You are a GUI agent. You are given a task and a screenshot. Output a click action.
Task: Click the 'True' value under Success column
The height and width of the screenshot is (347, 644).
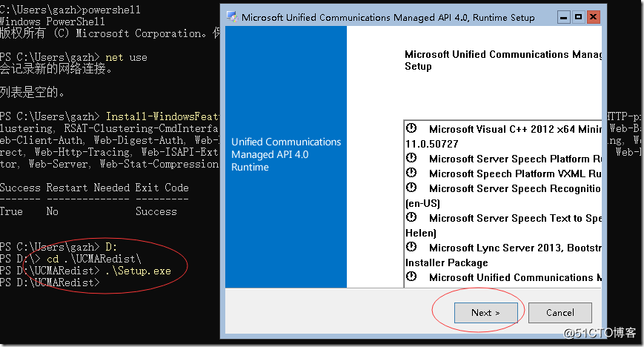tap(11, 212)
